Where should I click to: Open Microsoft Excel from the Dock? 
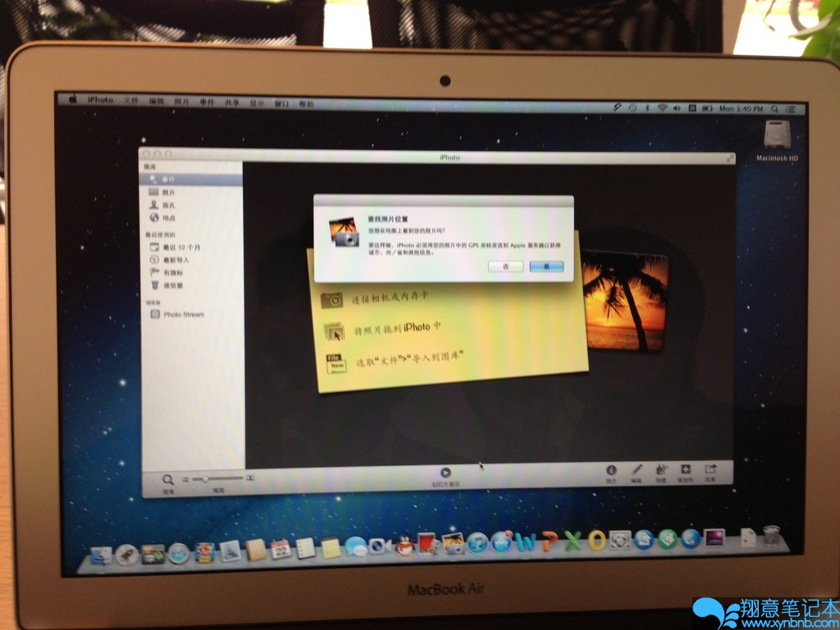click(x=573, y=541)
